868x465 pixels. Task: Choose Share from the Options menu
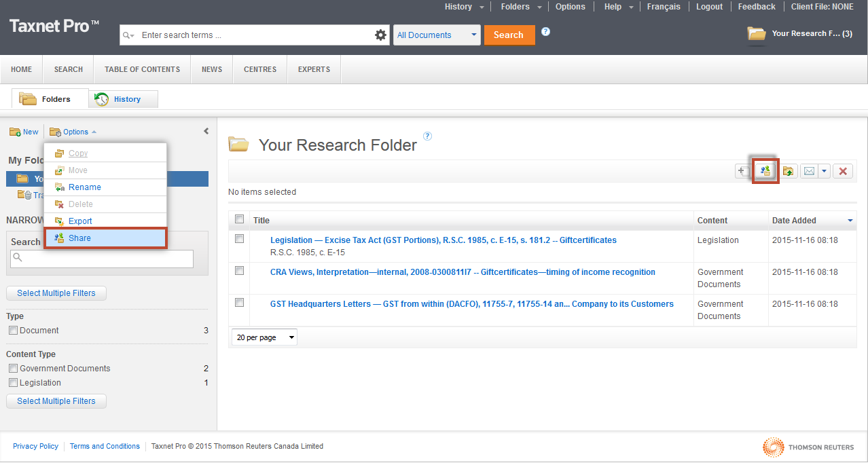(x=105, y=238)
